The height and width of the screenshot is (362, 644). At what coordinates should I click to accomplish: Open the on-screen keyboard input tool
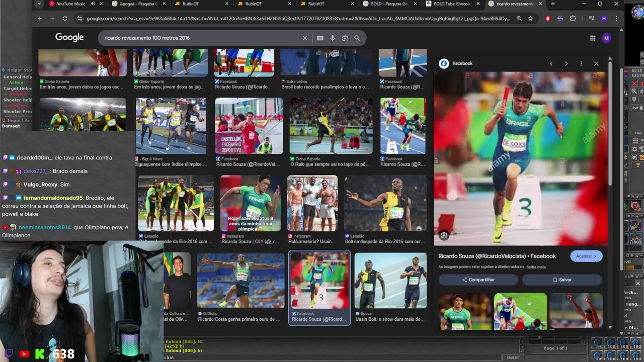point(320,38)
